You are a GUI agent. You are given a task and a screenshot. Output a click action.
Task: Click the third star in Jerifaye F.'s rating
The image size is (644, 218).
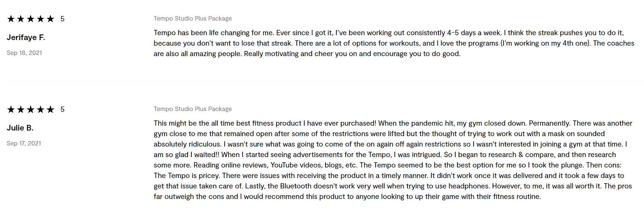pyautogui.click(x=31, y=19)
